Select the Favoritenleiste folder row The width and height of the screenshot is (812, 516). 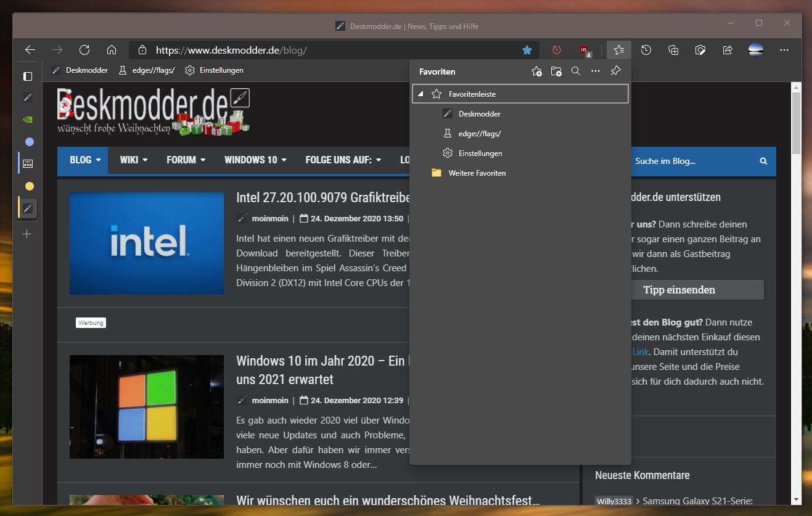[520, 94]
